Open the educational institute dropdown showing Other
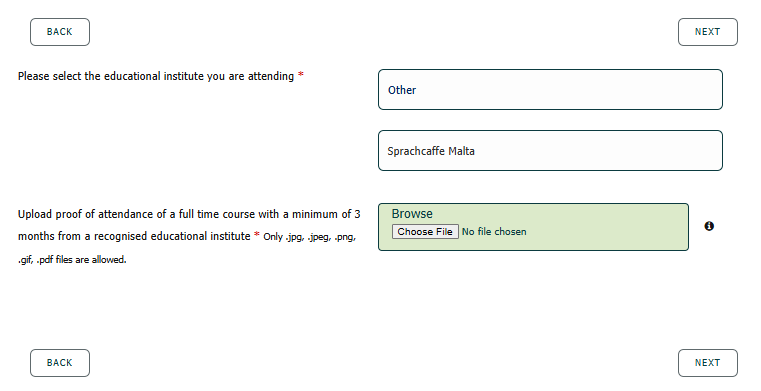This screenshot has height=391, width=761. (550, 90)
